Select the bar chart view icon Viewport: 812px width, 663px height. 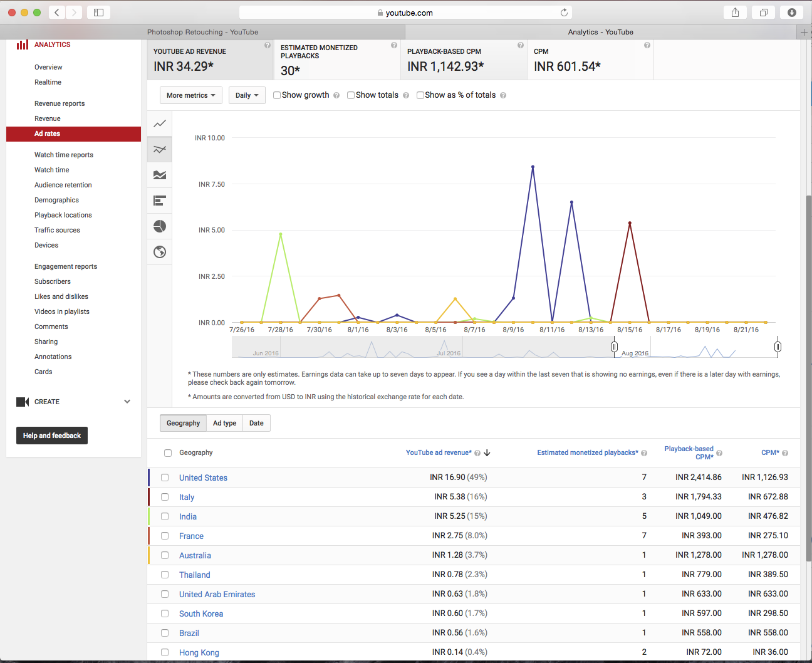(160, 201)
